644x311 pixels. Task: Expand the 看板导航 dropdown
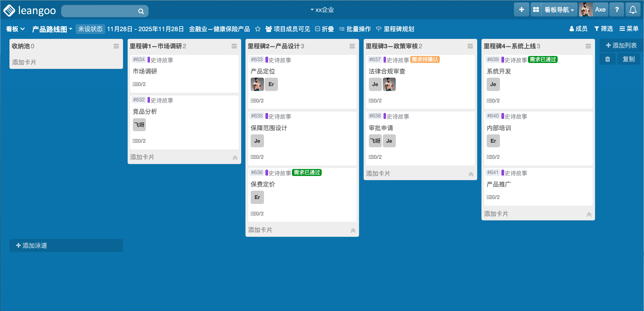[559, 10]
